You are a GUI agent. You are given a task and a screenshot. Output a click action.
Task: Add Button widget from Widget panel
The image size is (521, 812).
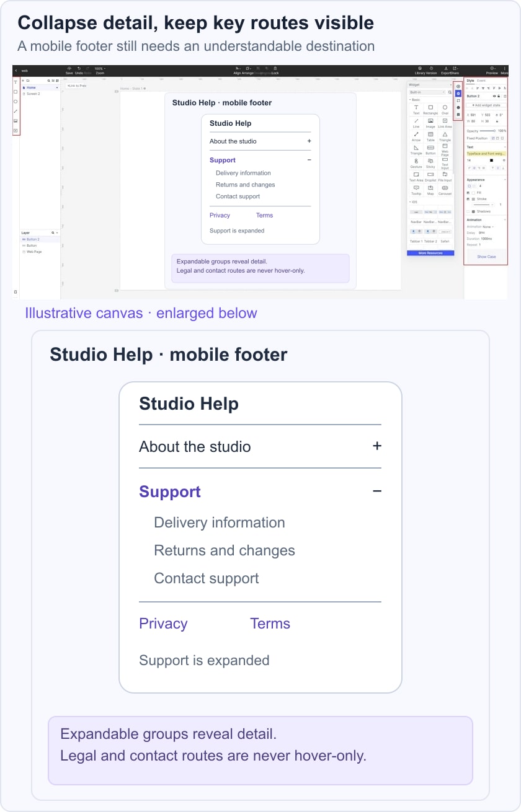(430, 149)
